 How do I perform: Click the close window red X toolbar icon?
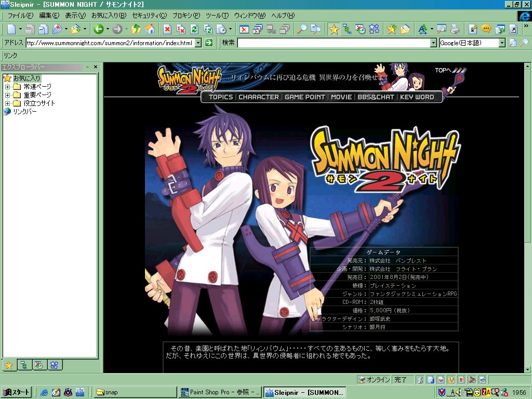[x=244, y=29]
